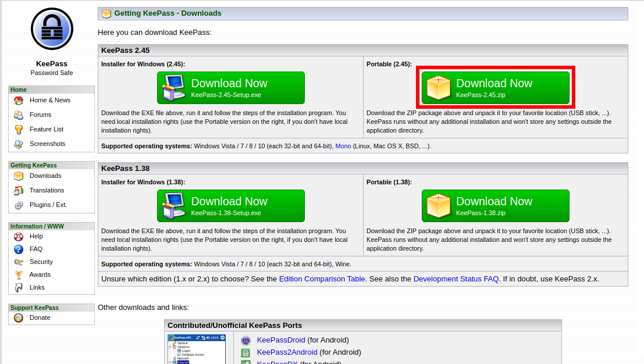Click the Forums people icon
The width and height of the screenshot is (644, 364).
coord(19,115)
